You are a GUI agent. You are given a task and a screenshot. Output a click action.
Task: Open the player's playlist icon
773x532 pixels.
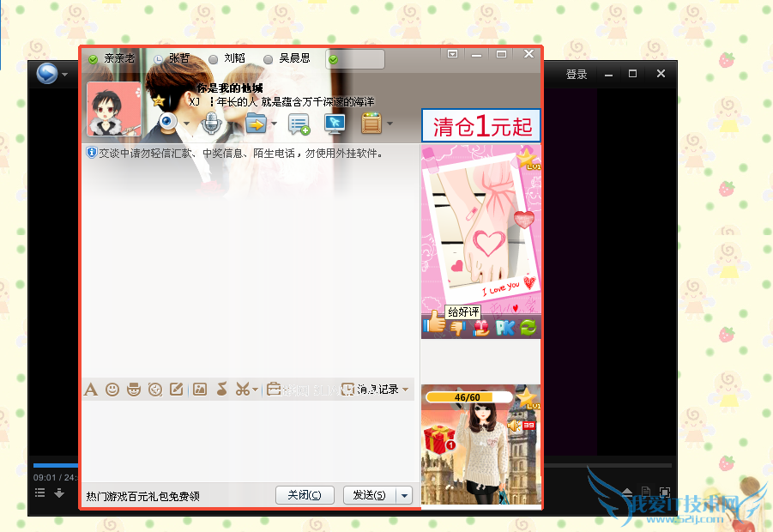click(x=40, y=493)
